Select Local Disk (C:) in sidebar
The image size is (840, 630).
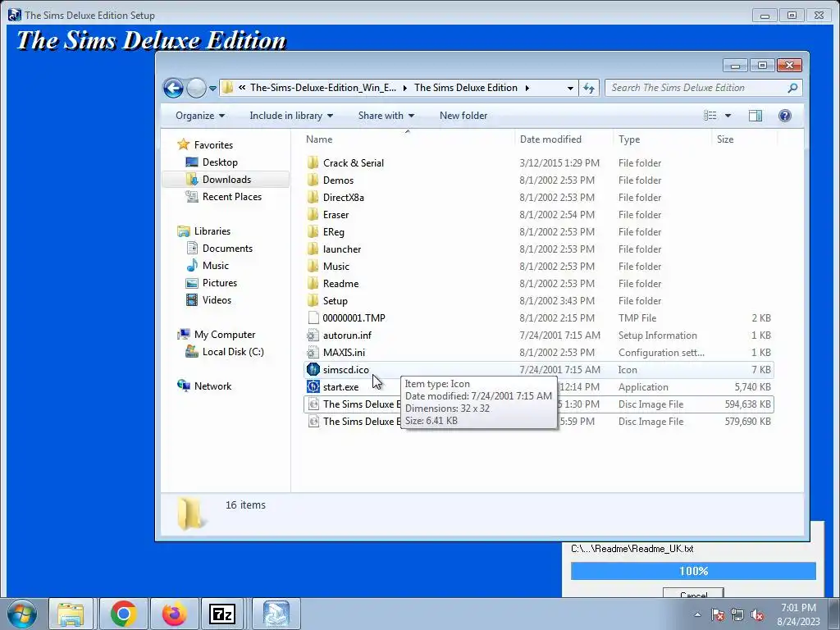pyautogui.click(x=232, y=352)
